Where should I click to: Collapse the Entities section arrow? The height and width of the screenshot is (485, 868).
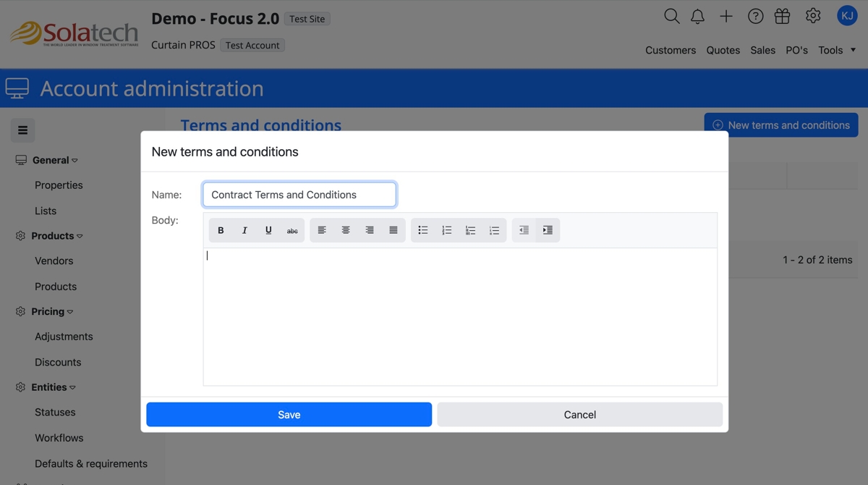(72, 388)
